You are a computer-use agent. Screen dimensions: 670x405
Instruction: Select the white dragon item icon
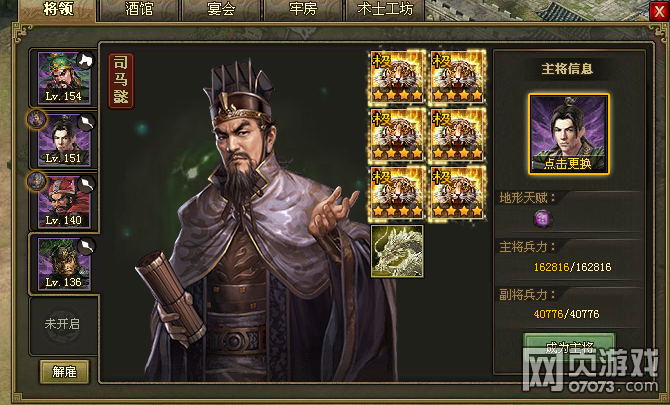point(397,252)
